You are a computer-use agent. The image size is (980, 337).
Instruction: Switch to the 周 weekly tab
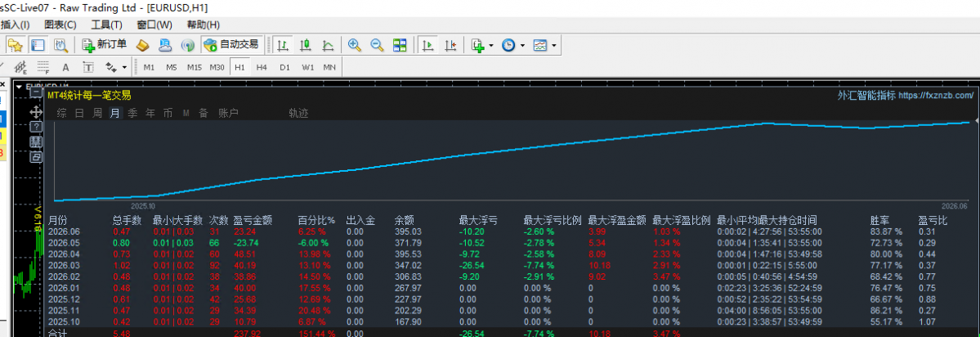click(x=97, y=113)
